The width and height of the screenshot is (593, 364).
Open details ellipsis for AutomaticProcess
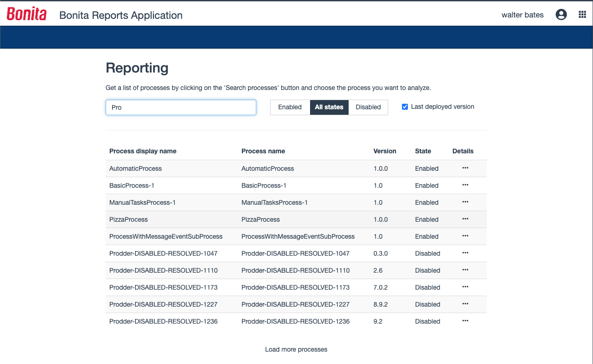tap(465, 168)
